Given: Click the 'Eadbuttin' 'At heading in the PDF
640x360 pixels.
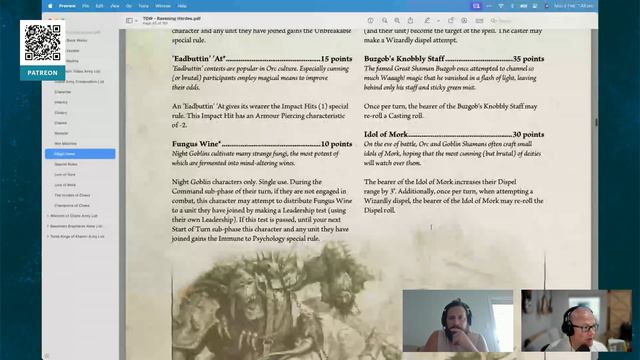Looking at the screenshot, I should point(198,59).
